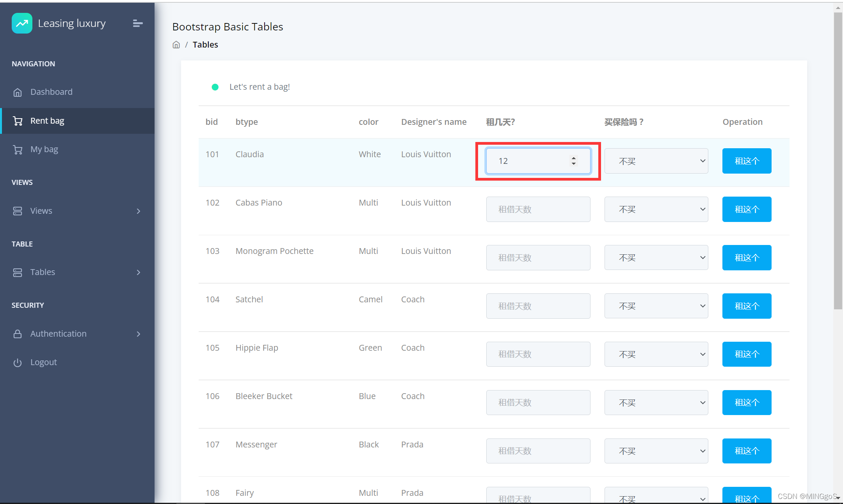Click the Dashboard navigation icon
Screen dimensions: 843x504
click(x=18, y=91)
